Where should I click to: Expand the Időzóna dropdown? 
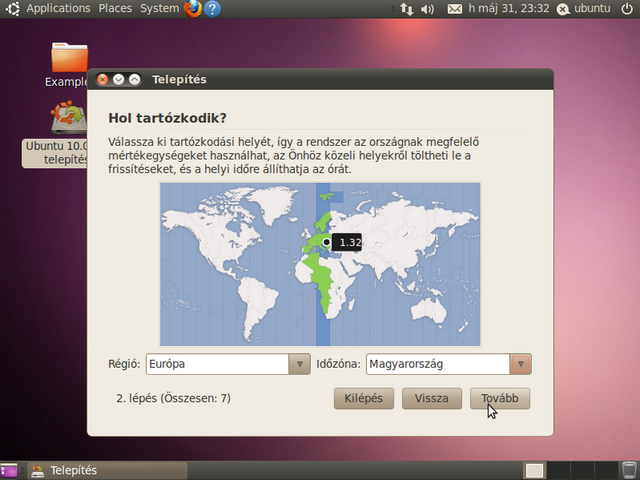(x=520, y=364)
